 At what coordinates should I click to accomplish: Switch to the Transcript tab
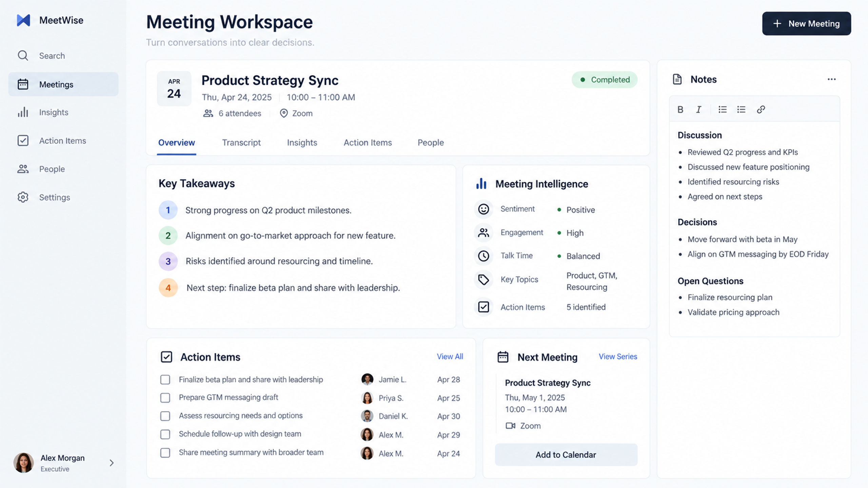241,143
